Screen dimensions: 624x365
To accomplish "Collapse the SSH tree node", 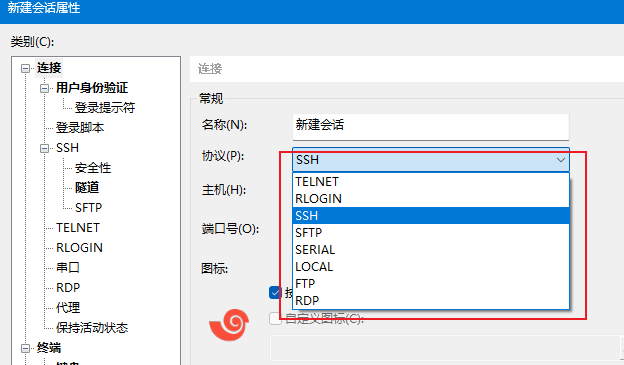I will [x=44, y=148].
